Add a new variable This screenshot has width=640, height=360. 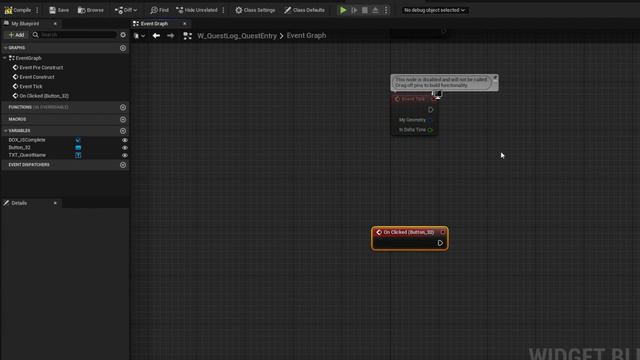[123, 131]
